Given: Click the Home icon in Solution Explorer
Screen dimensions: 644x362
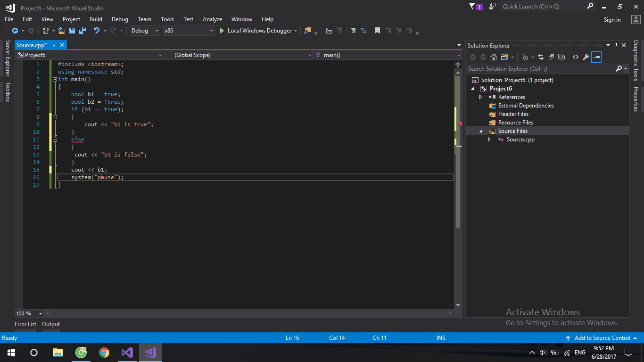Looking at the screenshot, I should pos(494,57).
